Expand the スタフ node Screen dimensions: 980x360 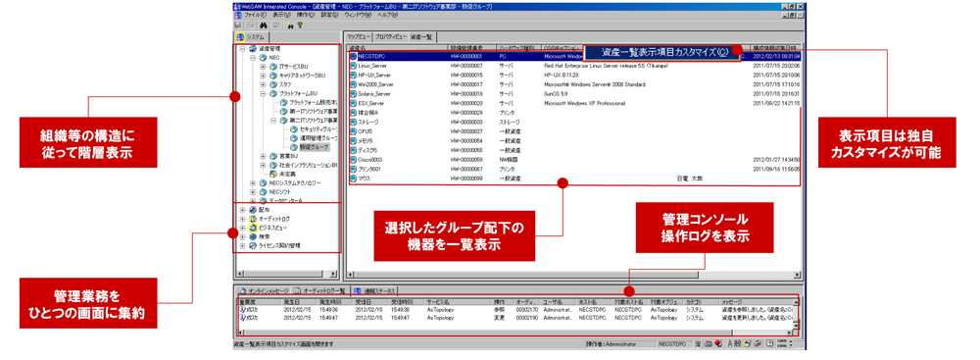[263, 84]
